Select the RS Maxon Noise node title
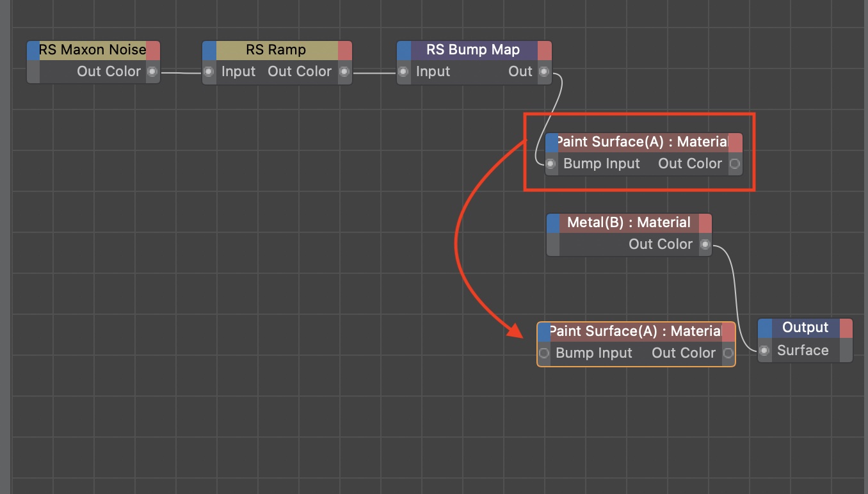Screen dimensions: 868x494 [92, 50]
